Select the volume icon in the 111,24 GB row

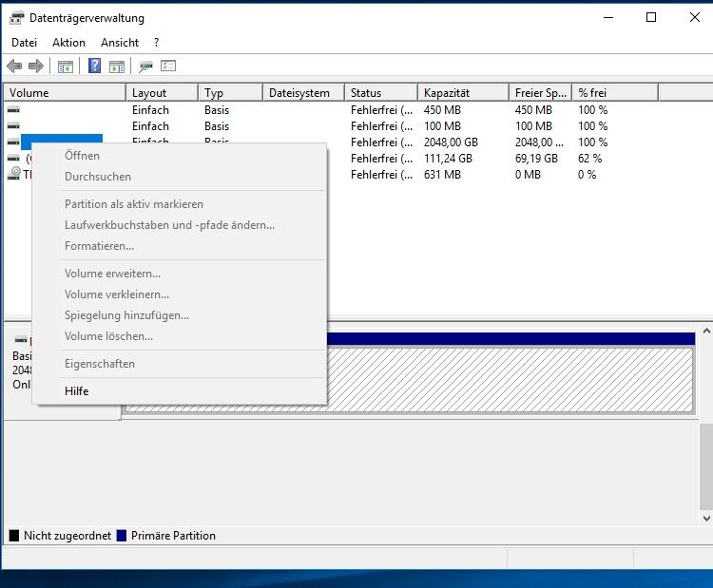point(13,159)
